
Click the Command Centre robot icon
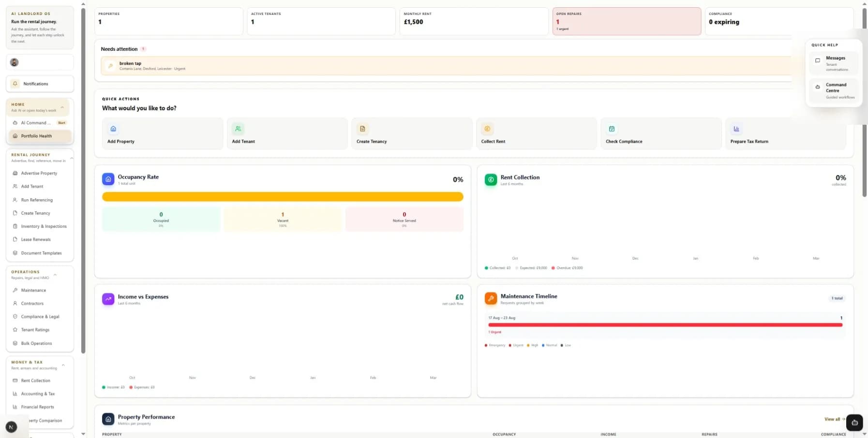(818, 87)
